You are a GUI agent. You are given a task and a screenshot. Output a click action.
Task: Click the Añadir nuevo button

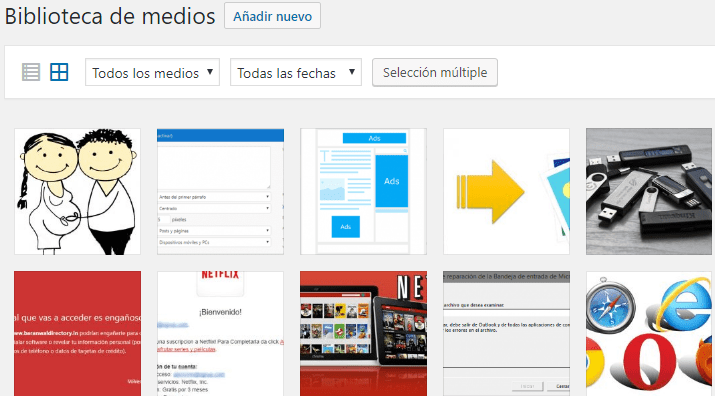click(272, 16)
